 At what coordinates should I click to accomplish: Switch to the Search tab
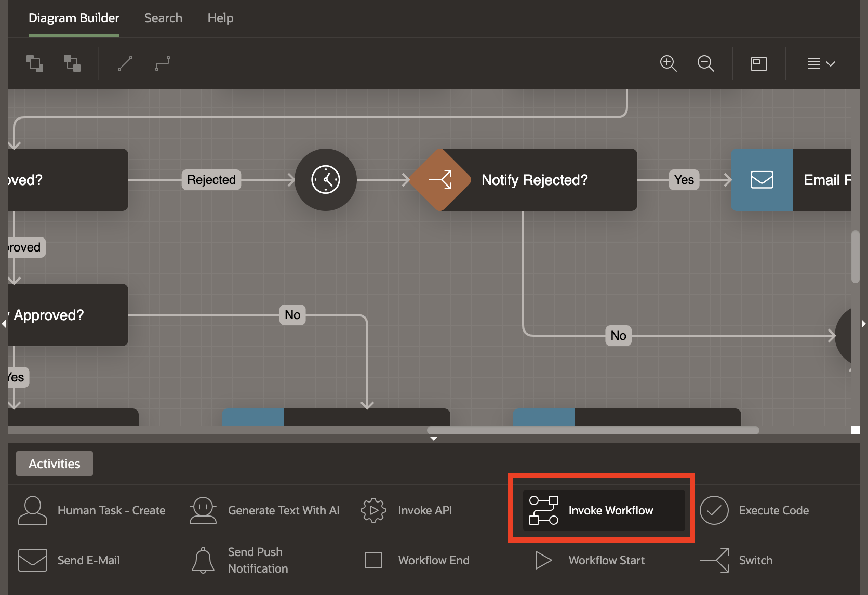[163, 18]
